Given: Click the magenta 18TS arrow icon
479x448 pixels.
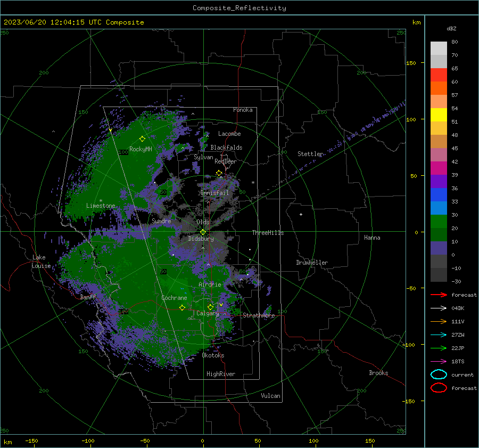Looking at the screenshot, I should [439, 362].
